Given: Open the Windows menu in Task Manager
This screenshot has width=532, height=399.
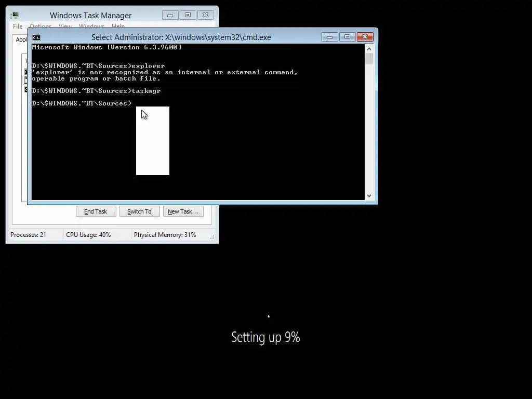Looking at the screenshot, I should tap(91, 26).
